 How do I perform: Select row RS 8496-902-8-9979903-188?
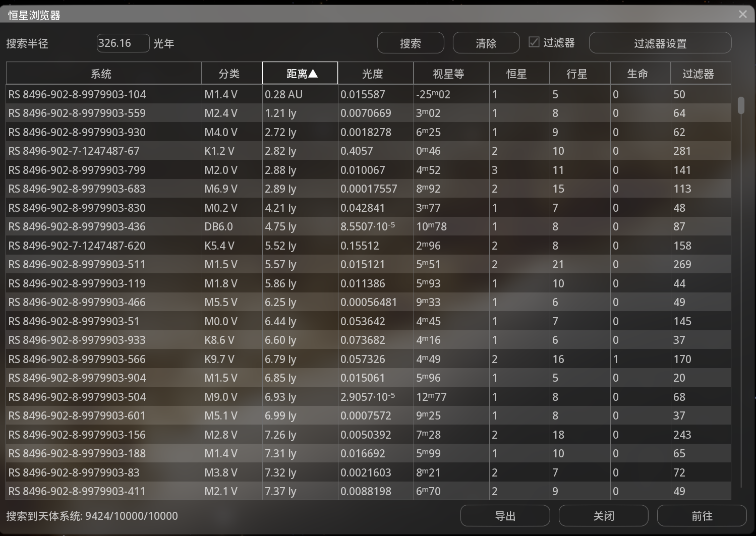369,453
